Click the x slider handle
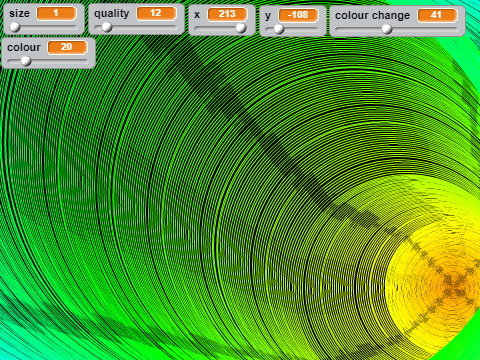Viewport: 480px width, 360px height. [241, 28]
